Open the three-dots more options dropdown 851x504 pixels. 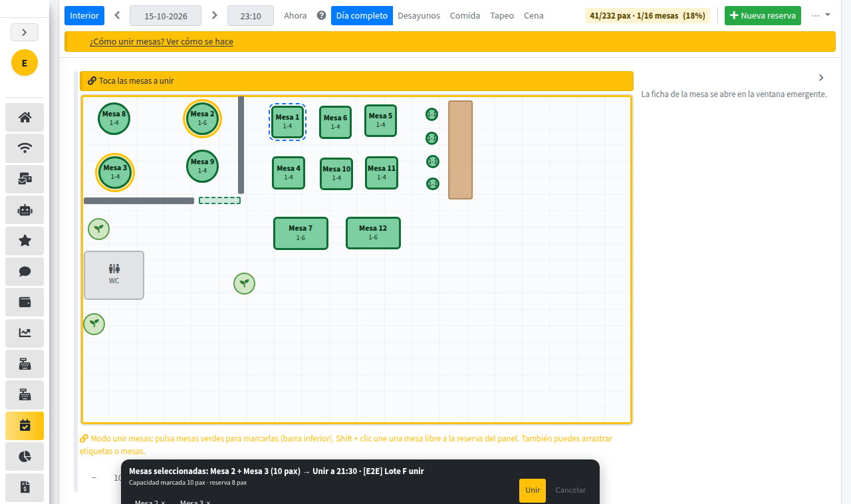click(x=821, y=15)
